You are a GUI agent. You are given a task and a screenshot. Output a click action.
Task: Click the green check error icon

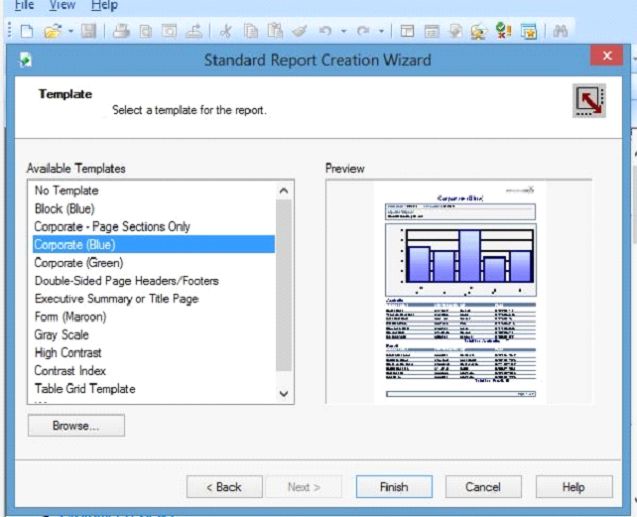click(503, 31)
